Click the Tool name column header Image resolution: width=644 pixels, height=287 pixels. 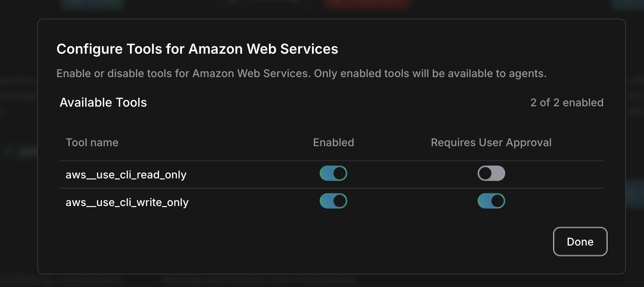(92, 142)
